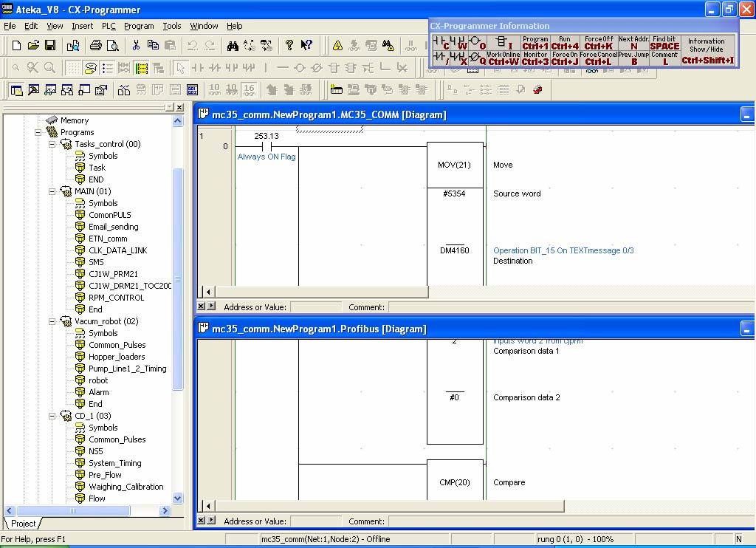Click the Cut scissors icon
This screenshot has height=548, width=756.
pyautogui.click(x=136, y=45)
